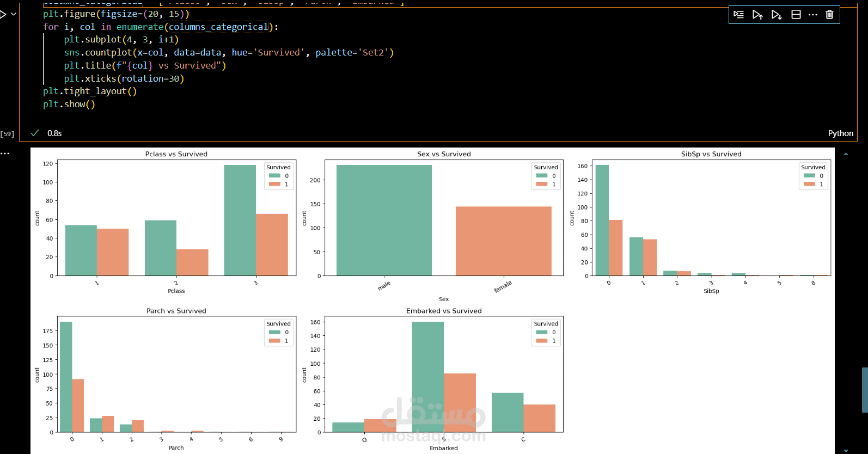
Task: Execute cells above this cell
Action: (757, 15)
